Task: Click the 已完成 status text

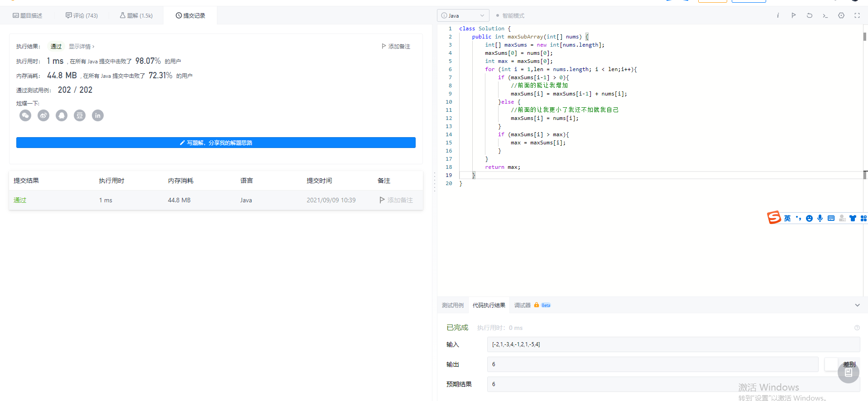Action: pyautogui.click(x=457, y=328)
